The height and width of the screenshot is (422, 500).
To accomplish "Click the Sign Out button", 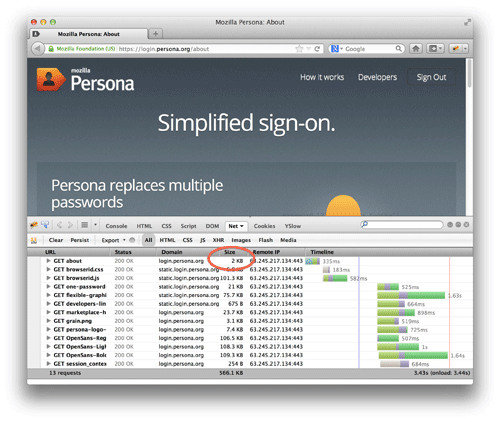I will pos(431,77).
